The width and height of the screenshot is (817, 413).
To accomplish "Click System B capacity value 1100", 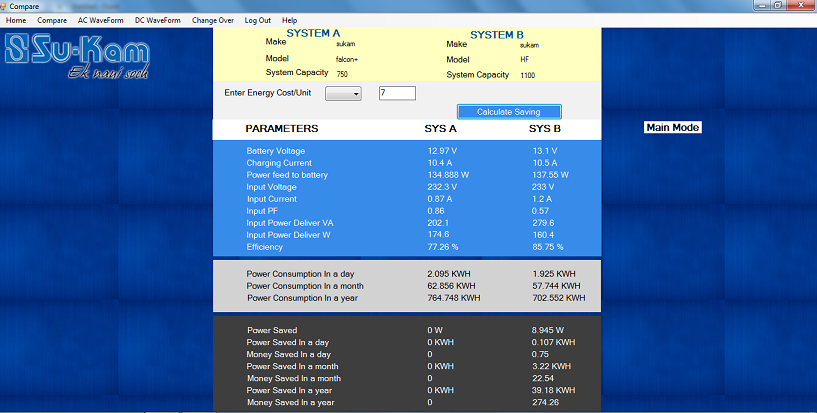I will [x=527, y=76].
